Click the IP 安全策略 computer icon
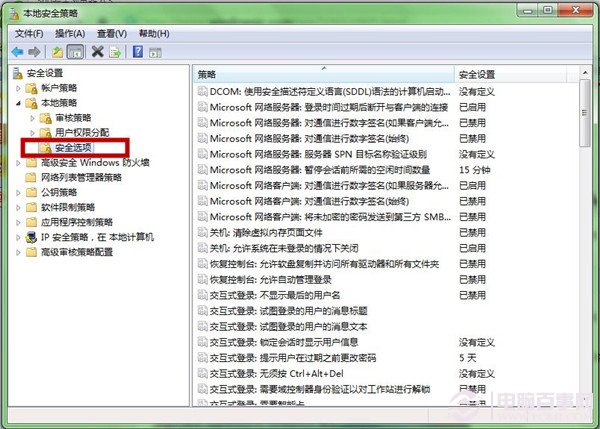 pyautogui.click(x=31, y=237)
